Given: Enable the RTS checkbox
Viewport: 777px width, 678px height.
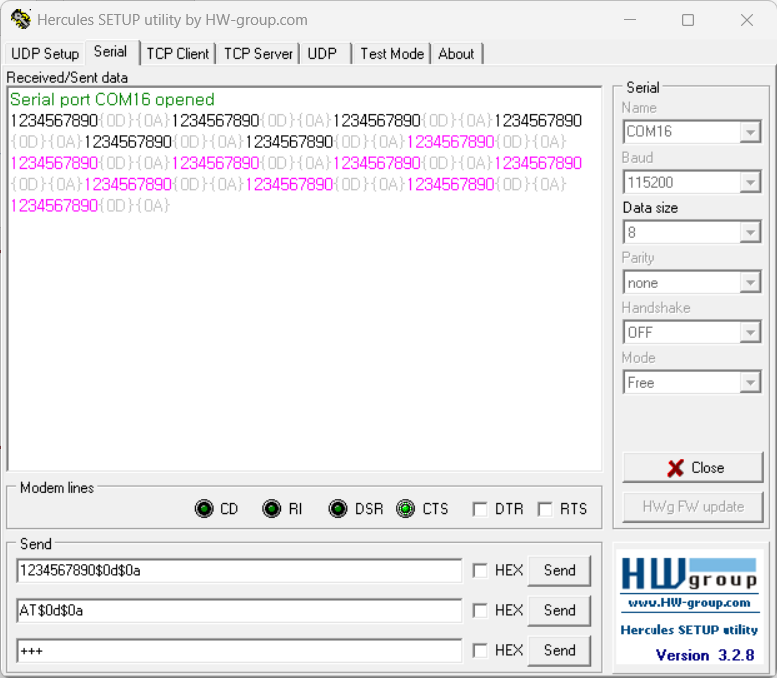Looking at the screenshot, I should (x=545, y=509).
